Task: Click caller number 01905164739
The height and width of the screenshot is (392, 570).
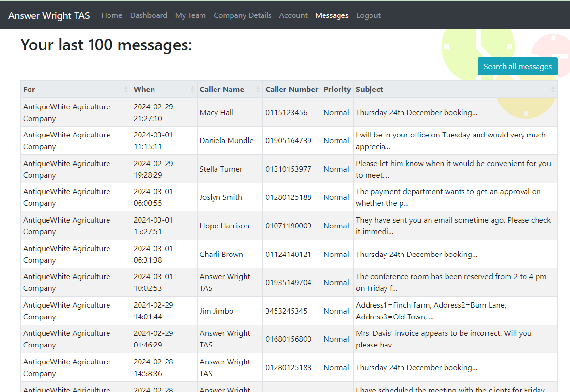Action: pyautogui.click(x=288, y=141)
